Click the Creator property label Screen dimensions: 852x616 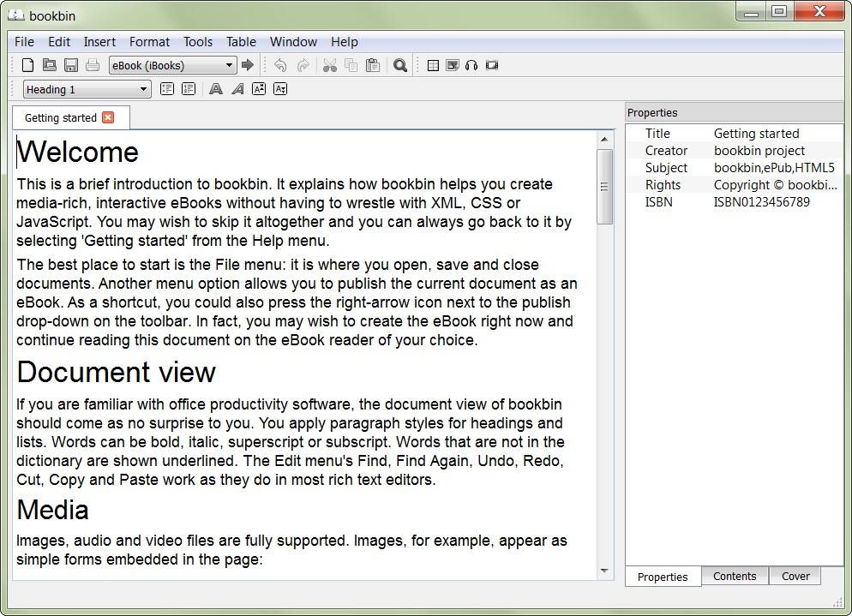pos(666,151)
